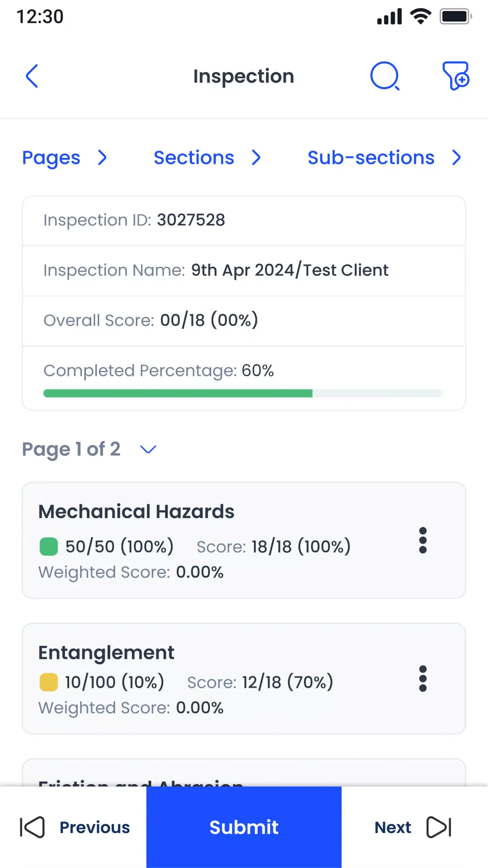Open the add filter icon
Image resolution: width=488 pixels, height=868 pixels.
click(456, 76)
